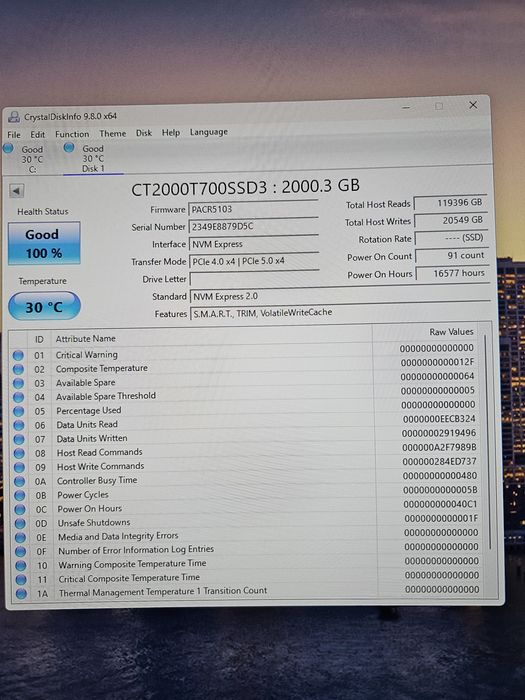The width and height of the screenshot is (525, 700).
Task: Click status icon for Number of Error Information Log Entries
Action: [21, 551]
